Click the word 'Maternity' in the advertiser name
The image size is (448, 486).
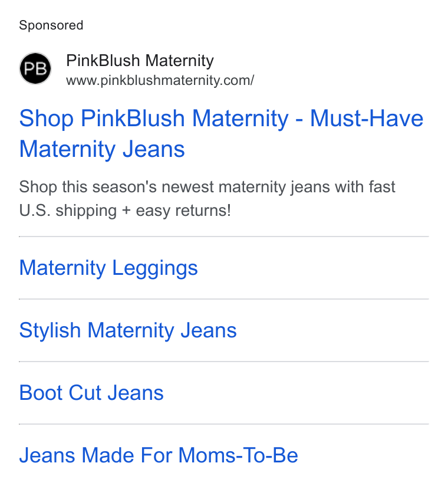tap(179, 61)
